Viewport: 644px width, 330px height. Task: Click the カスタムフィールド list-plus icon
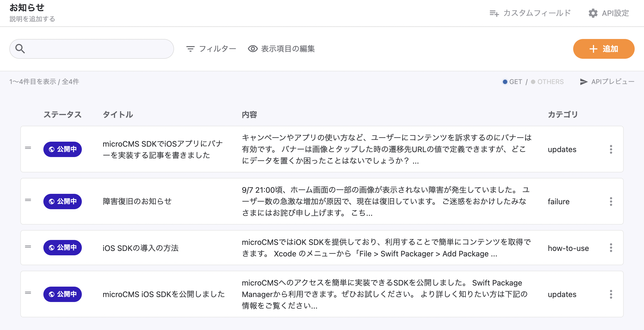tap(494, 13)
